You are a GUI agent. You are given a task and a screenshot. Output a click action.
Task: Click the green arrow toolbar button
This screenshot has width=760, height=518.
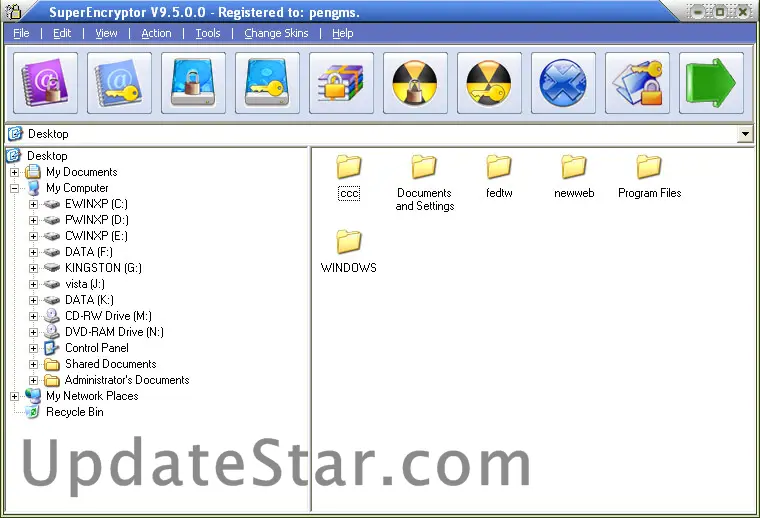pyautogui.click(x=711, y=83)
